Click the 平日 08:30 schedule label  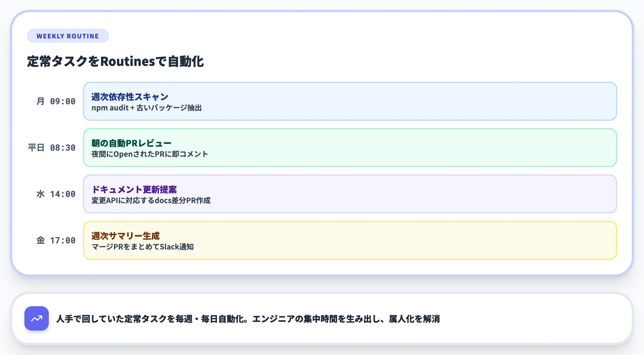point(52,148)
